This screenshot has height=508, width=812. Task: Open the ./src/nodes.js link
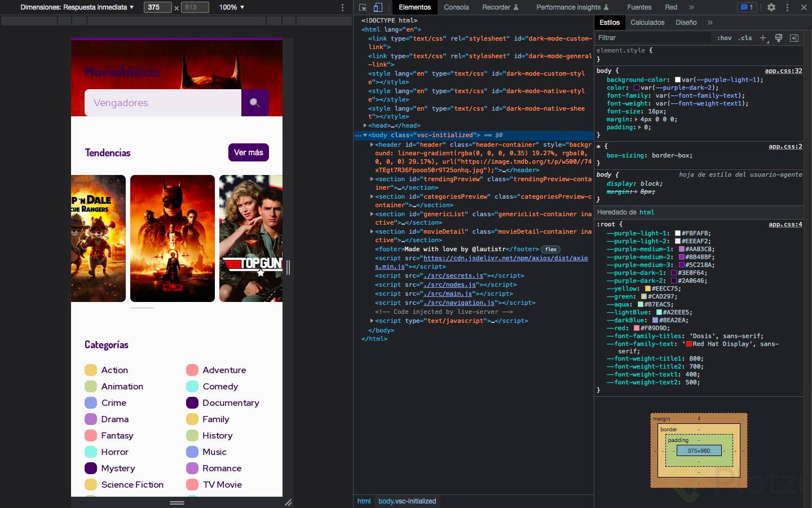(449, 284)
